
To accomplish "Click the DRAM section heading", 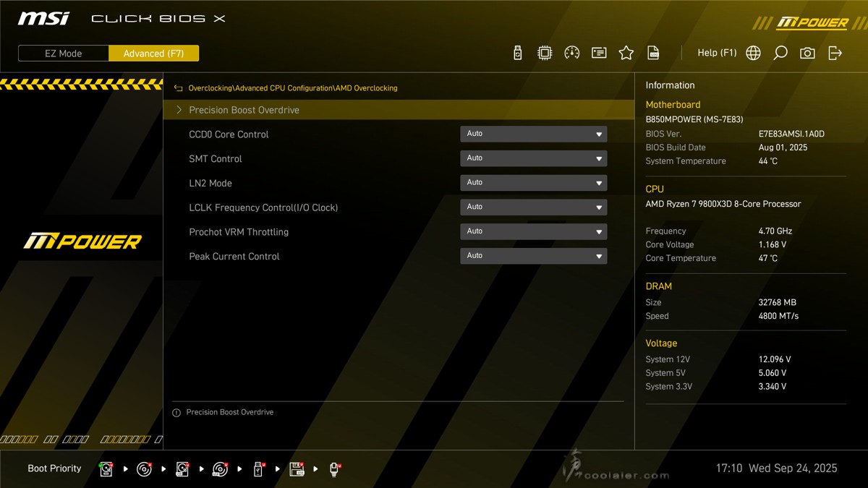I will [x=659, y=286].
